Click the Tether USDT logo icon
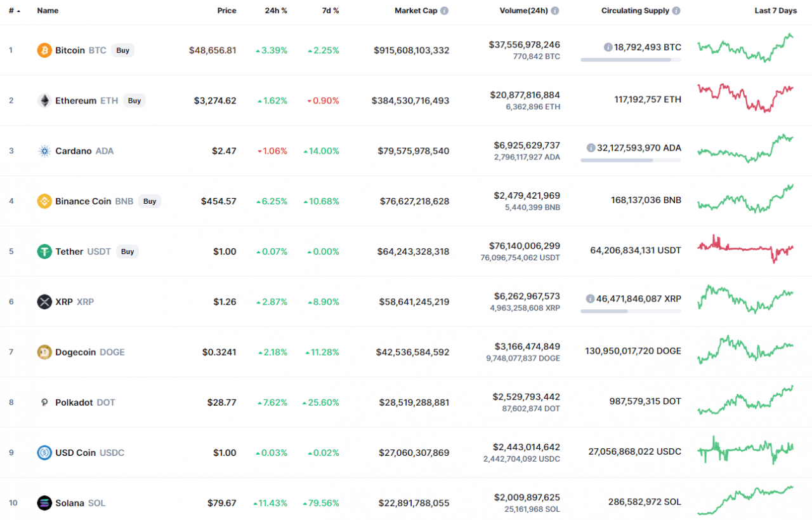Screen dimensions: 812x520 point(44,251)
